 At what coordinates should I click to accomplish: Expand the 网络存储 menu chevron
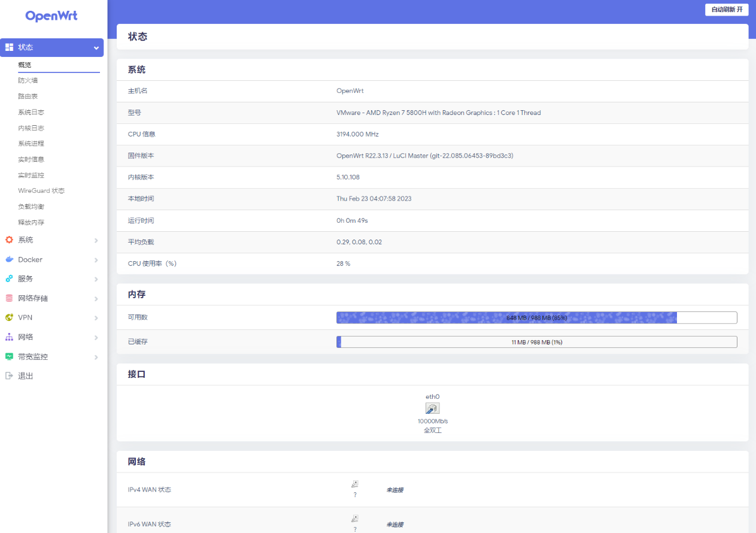point(96,299)
